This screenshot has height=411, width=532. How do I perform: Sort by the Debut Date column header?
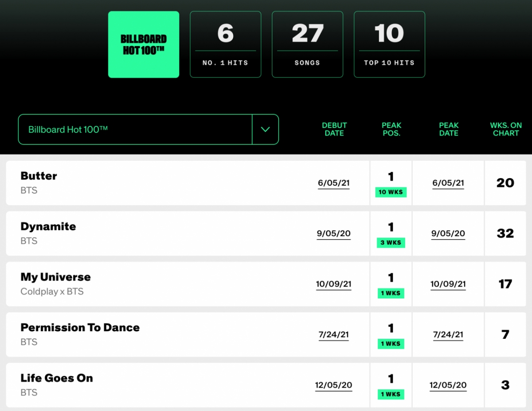click(x=334, y=129)
